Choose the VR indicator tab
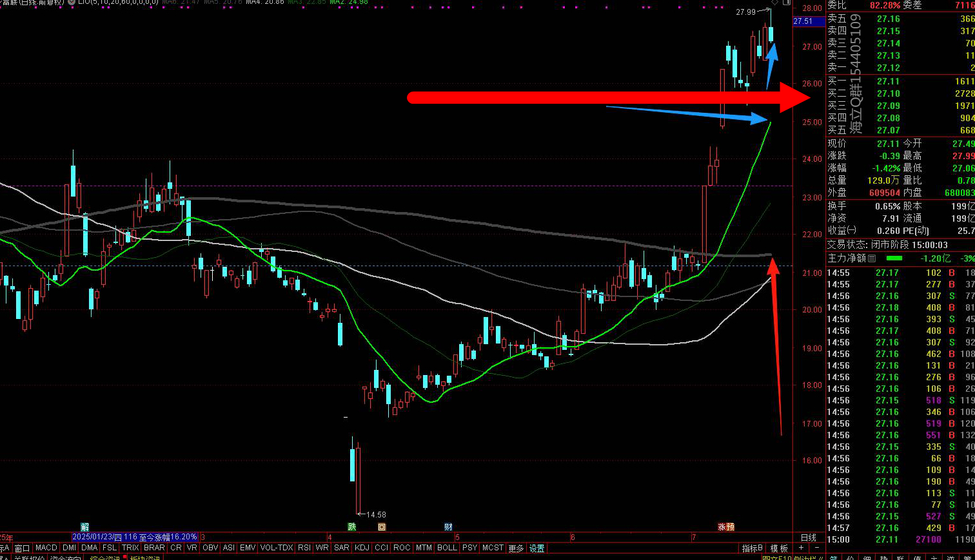 [x=192, y=548]
